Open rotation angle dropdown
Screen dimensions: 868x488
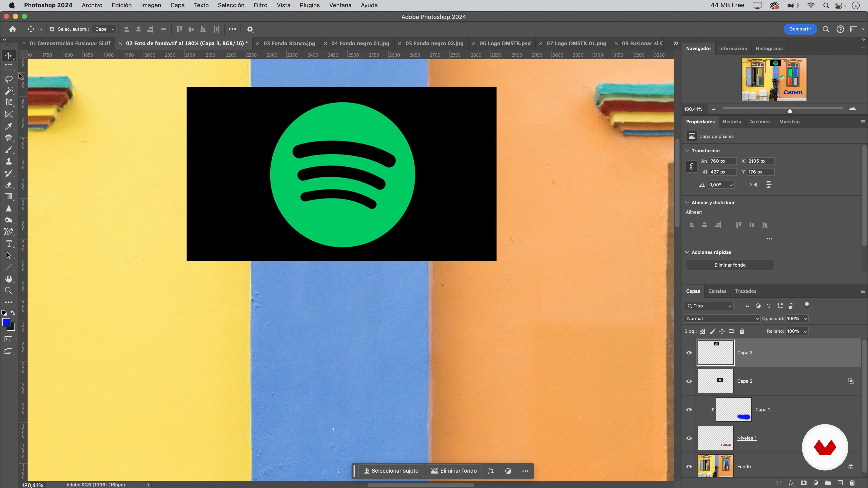tap(731, 185)
